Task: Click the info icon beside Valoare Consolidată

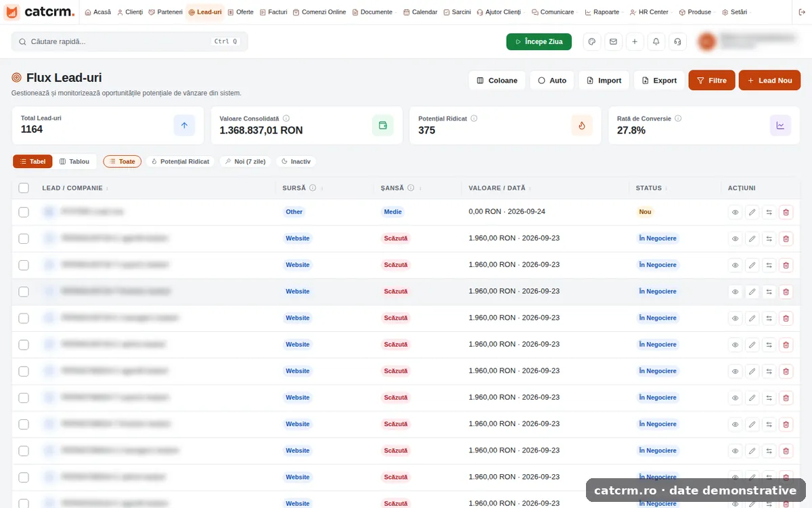Action: coord(286,119)
